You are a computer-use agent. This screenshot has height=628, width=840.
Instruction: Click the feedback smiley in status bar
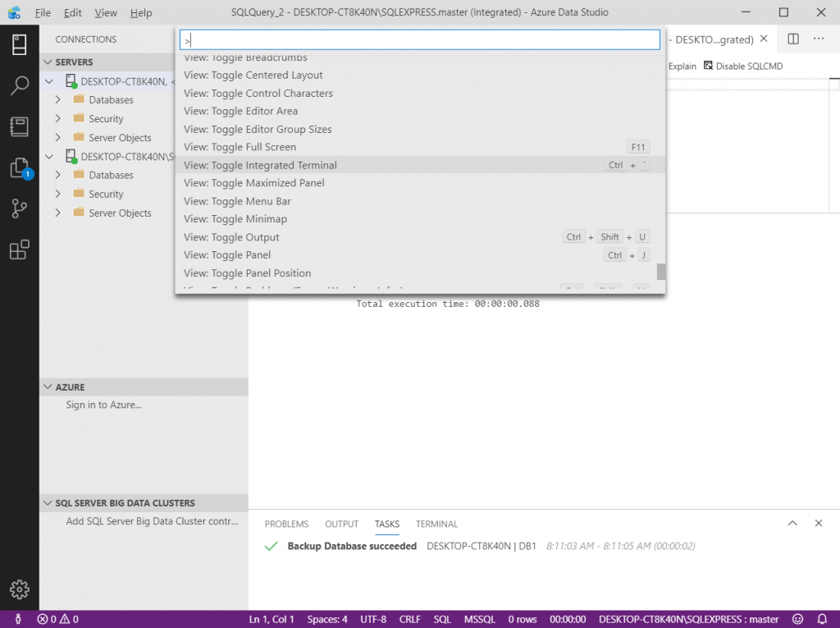pyautogui.click(x=797, y=619)
